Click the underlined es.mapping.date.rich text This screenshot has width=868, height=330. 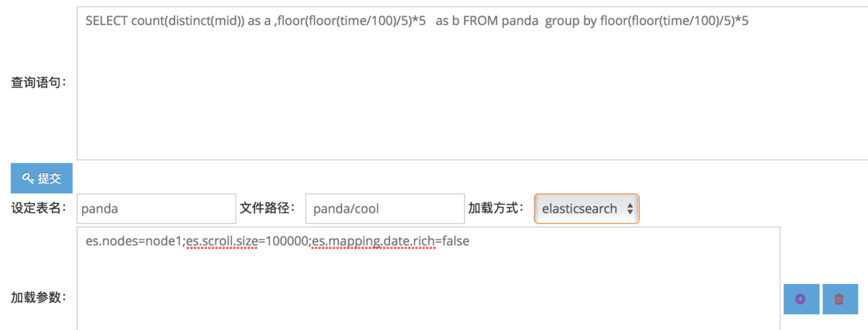pos(374,241)
